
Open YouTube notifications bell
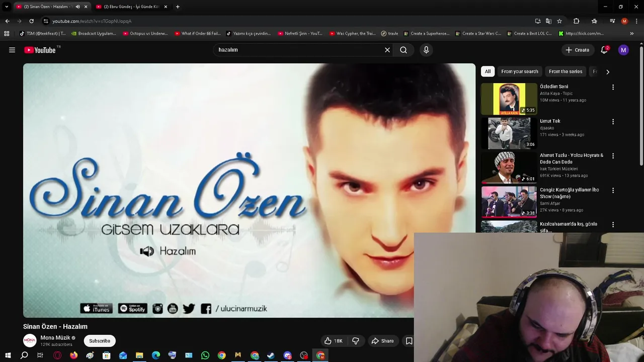604,50
